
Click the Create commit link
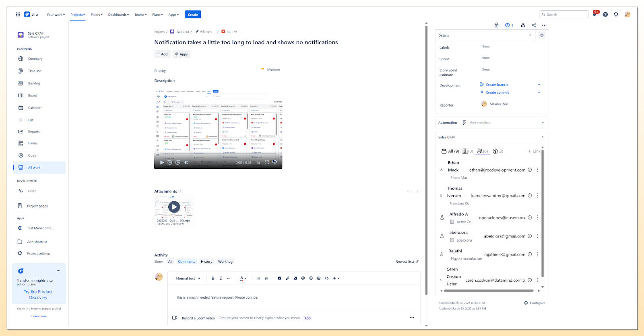click(497, 92)
